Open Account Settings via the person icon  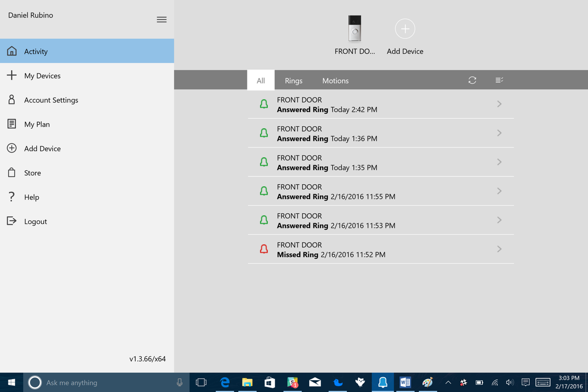tap(12, 99)
